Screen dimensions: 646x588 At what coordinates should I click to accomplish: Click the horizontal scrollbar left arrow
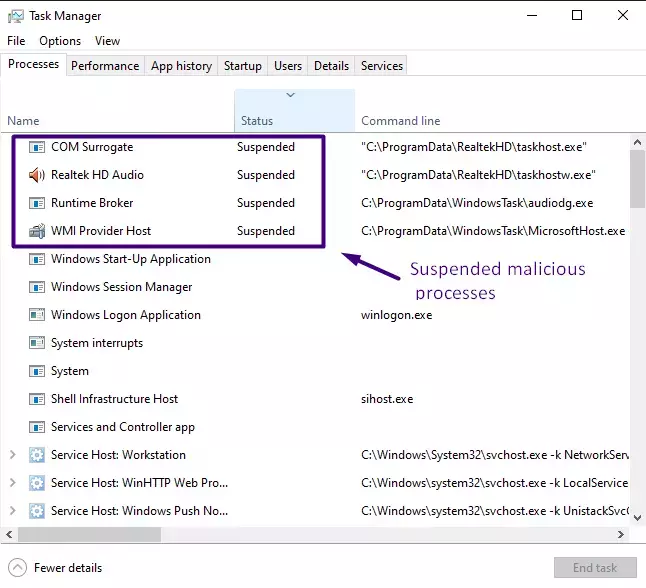point(9,535)
